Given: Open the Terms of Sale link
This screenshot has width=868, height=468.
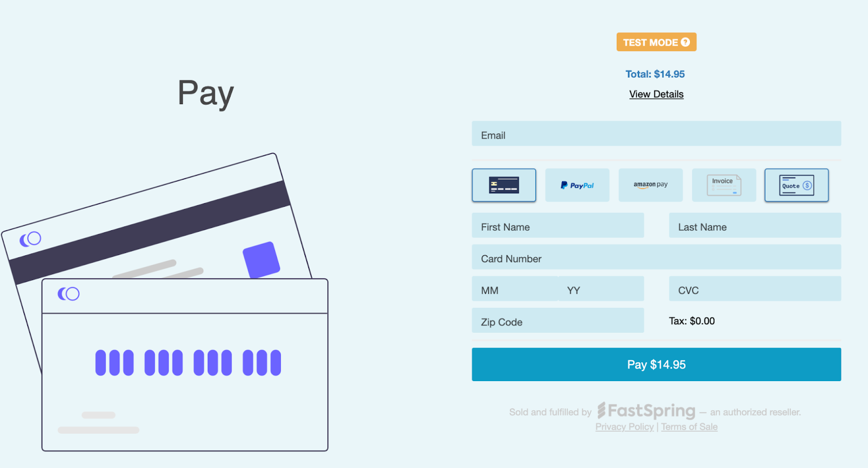Looking at the screenshot, I should coord(689,427).
